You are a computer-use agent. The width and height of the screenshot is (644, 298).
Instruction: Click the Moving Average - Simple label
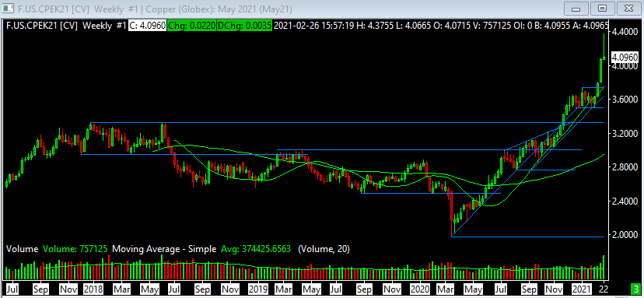(x=164, y=249)
